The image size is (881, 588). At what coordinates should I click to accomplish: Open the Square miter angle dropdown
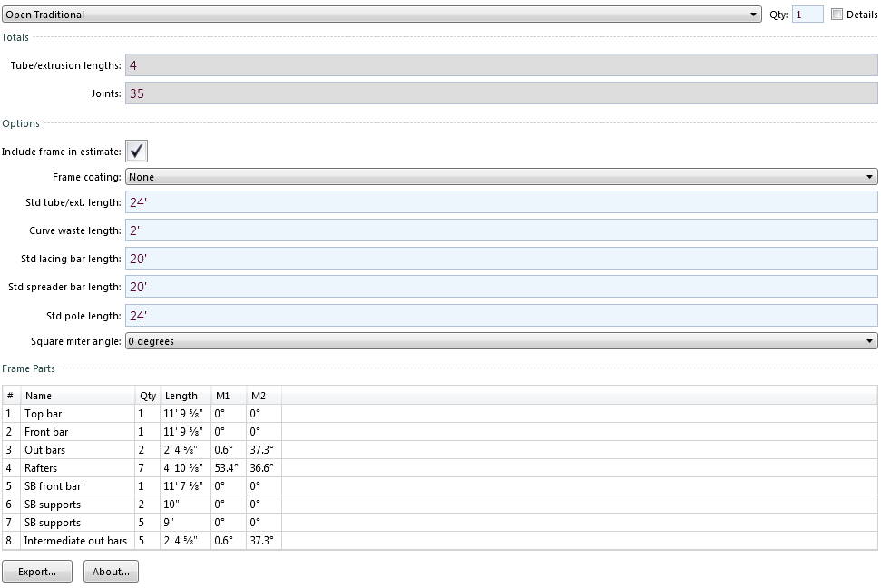(x=501, y=341)
